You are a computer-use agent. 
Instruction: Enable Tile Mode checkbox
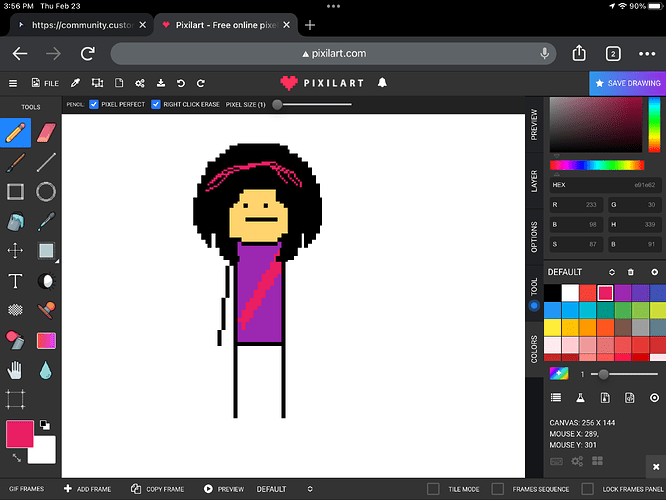433,489
